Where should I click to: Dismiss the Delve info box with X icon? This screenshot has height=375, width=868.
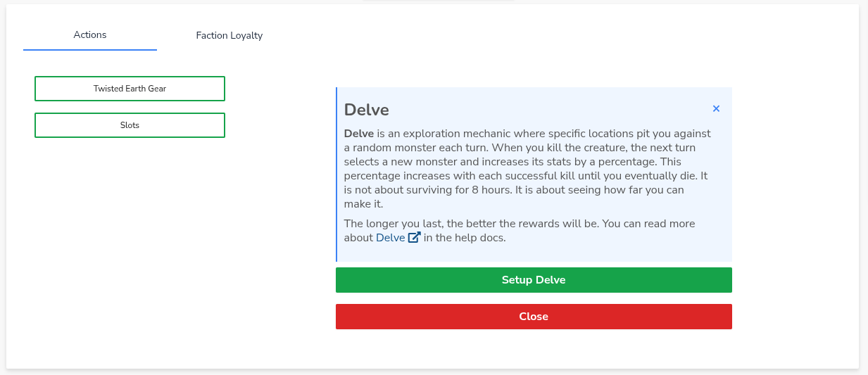[716, 109]
